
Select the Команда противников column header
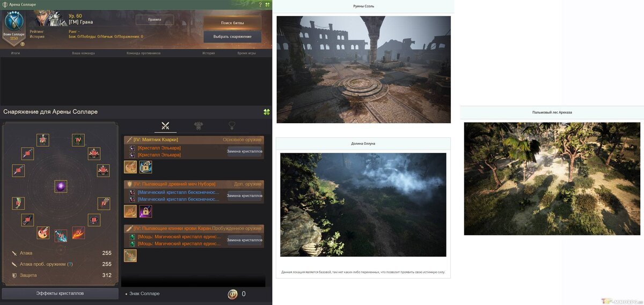coord(143,53)
